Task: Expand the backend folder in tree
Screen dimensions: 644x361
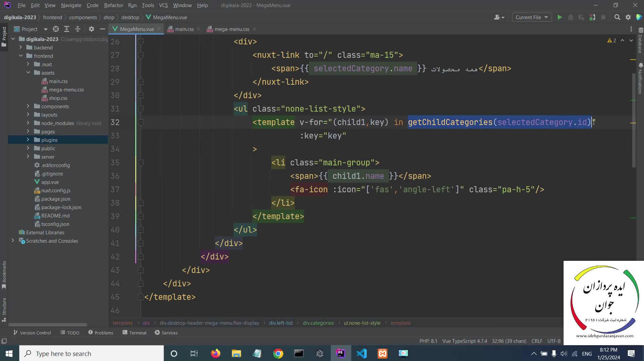Action: (21, 47)
